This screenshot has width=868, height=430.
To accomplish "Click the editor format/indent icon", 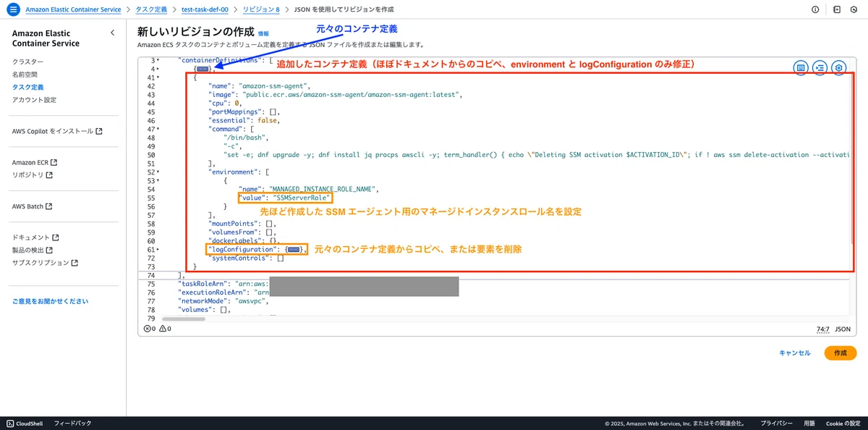I will coord(820,67).
